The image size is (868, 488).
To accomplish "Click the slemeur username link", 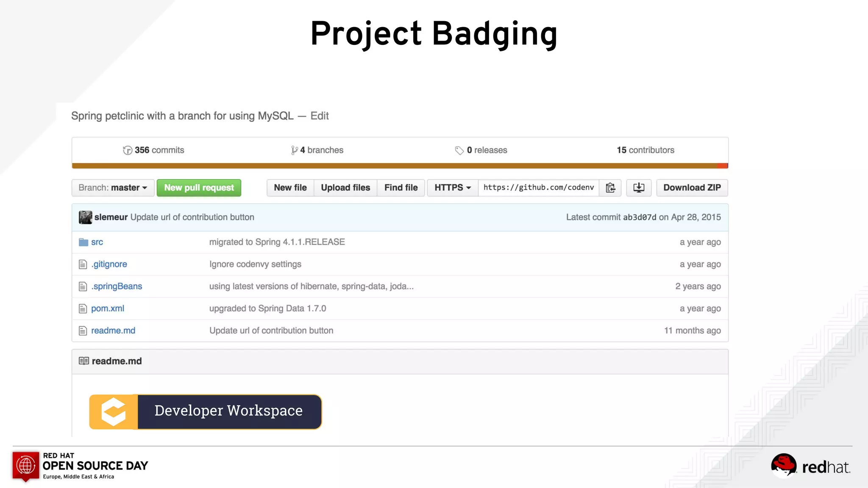I will (111, 217).
